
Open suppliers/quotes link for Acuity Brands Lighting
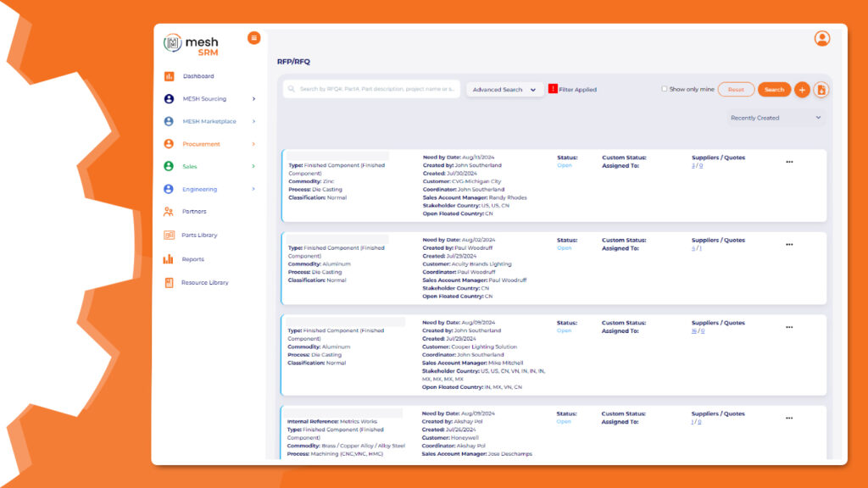pos(697,248)
